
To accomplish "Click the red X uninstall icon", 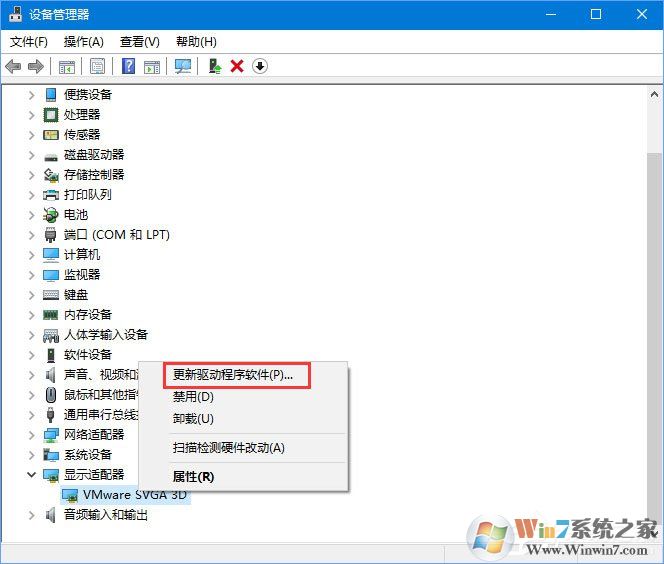I will (x=237, y=66).
